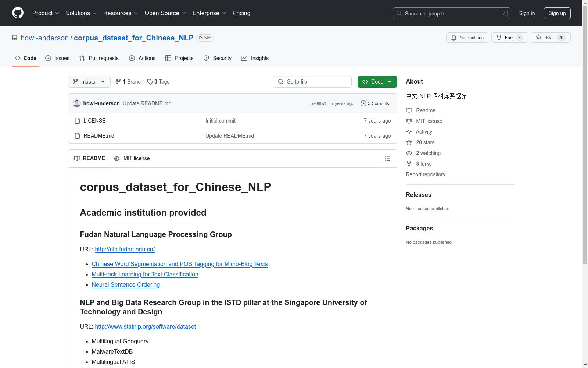This screenshot has height=368, width=588.
Task: Click the branch icon beside 1 Branch
Action: pyautogui.click(x=118, y=82)
